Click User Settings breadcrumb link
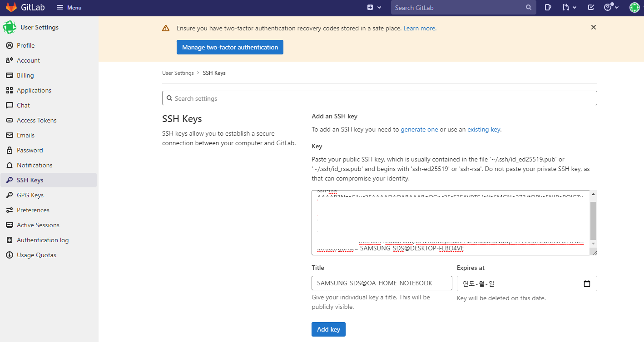The height and width of the screenshot is (342, 644). tap(178, 73)
